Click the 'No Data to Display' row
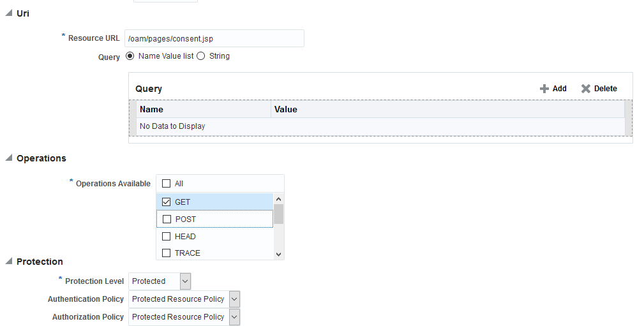 pyautogui.click(x=381, y=126)
